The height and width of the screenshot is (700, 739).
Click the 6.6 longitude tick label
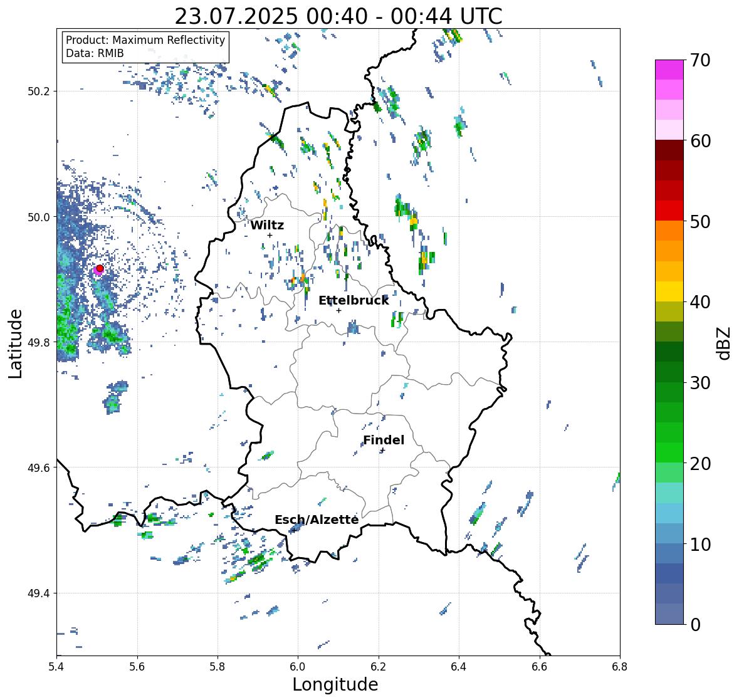540,667
